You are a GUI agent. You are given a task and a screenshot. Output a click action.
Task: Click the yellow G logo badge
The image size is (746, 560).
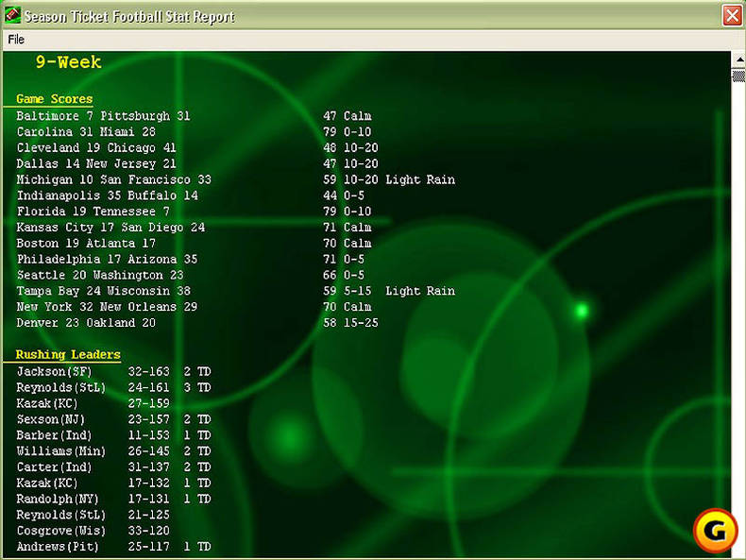click(x=717, y=531)
